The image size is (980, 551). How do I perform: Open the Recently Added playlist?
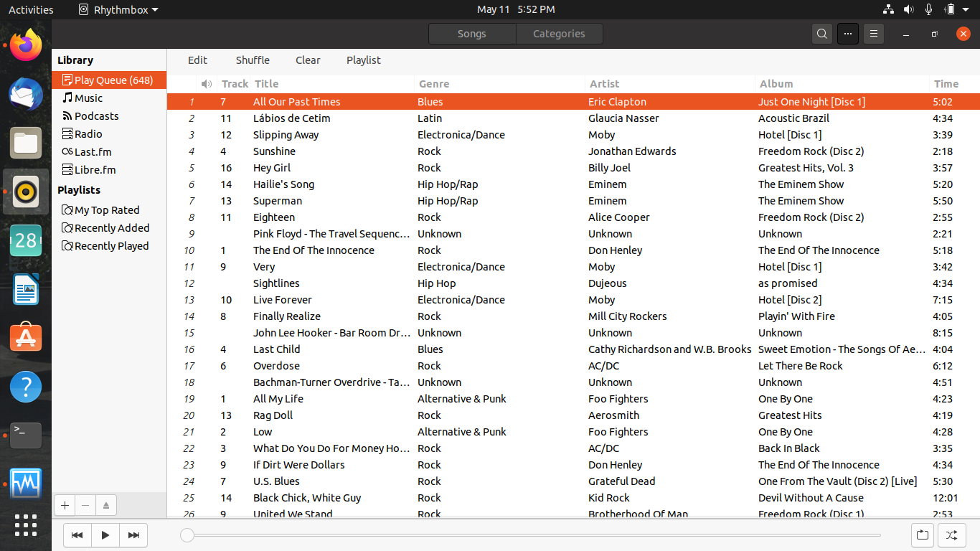tap(109, 228)
